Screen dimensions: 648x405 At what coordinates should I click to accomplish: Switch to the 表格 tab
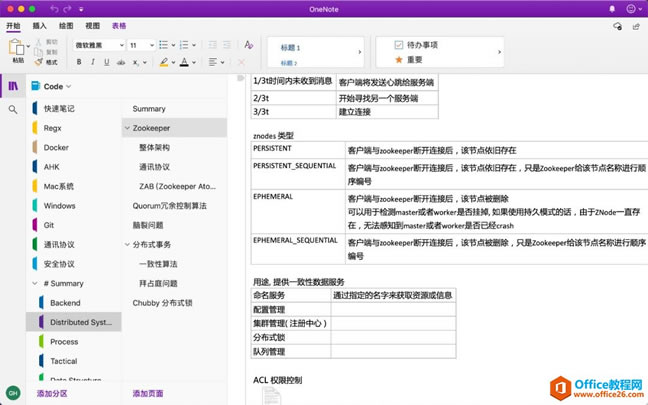point(119,26)
